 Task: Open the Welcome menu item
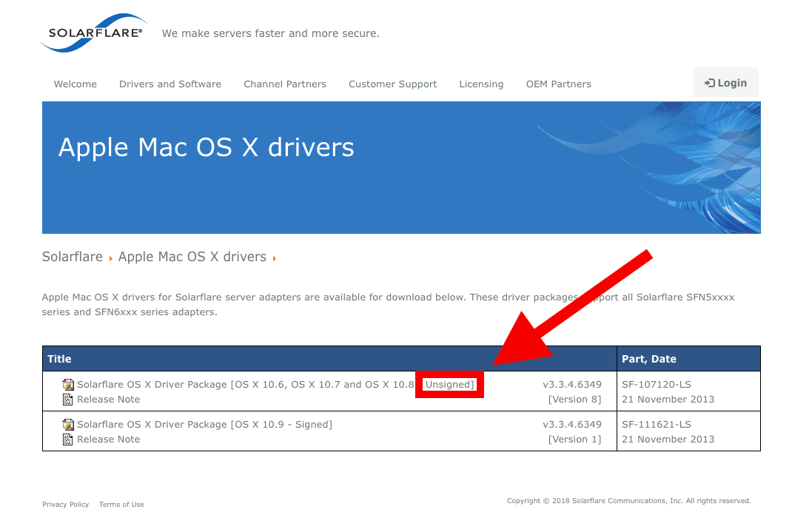[x=75, y=84]
